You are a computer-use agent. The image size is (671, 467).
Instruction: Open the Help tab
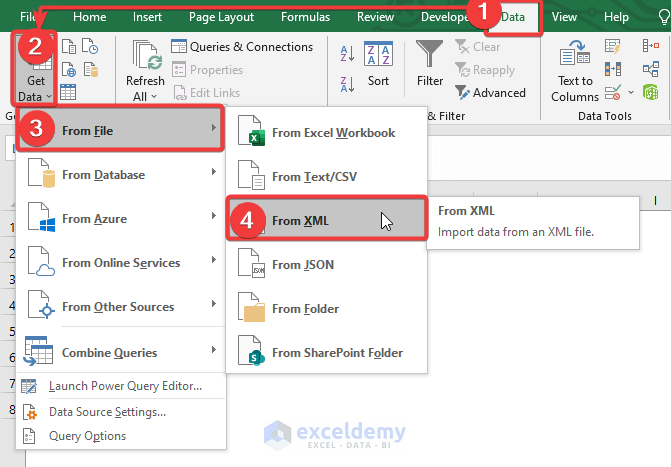point(616,17)
